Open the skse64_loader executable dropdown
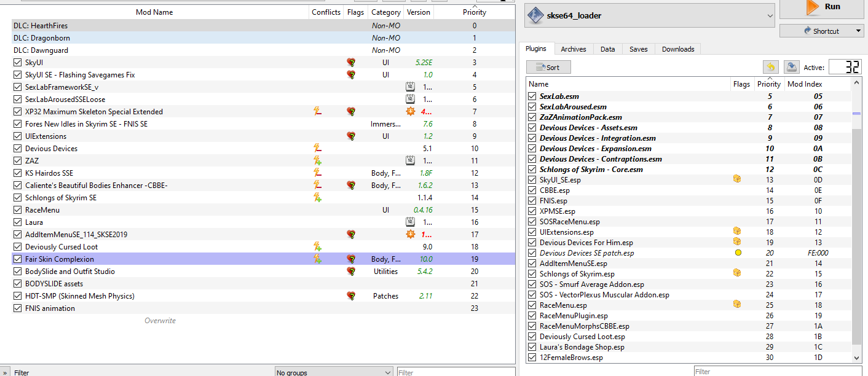This screenshot has height=376, width=868. point(649,15)
